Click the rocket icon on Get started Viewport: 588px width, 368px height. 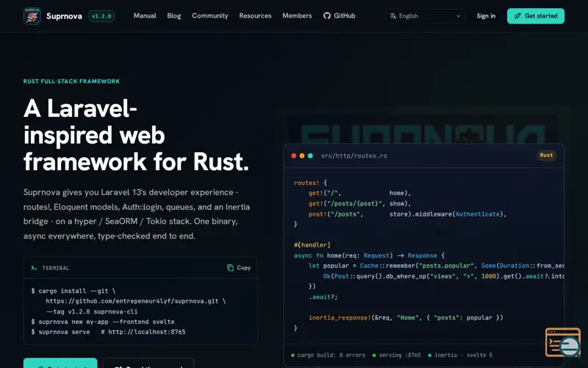[x=517, y=16]
